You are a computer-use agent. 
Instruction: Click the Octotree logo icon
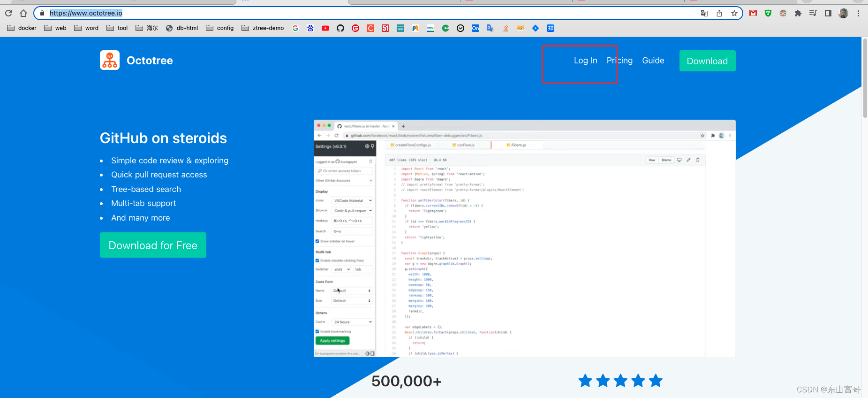(110, 60)
